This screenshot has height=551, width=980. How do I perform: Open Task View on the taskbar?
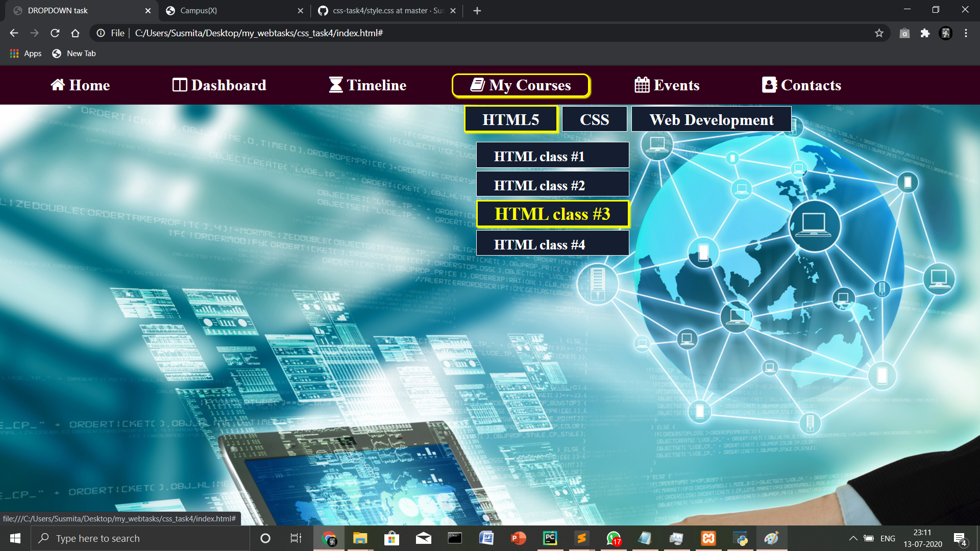pyautogui.click(x=296, y=538)
